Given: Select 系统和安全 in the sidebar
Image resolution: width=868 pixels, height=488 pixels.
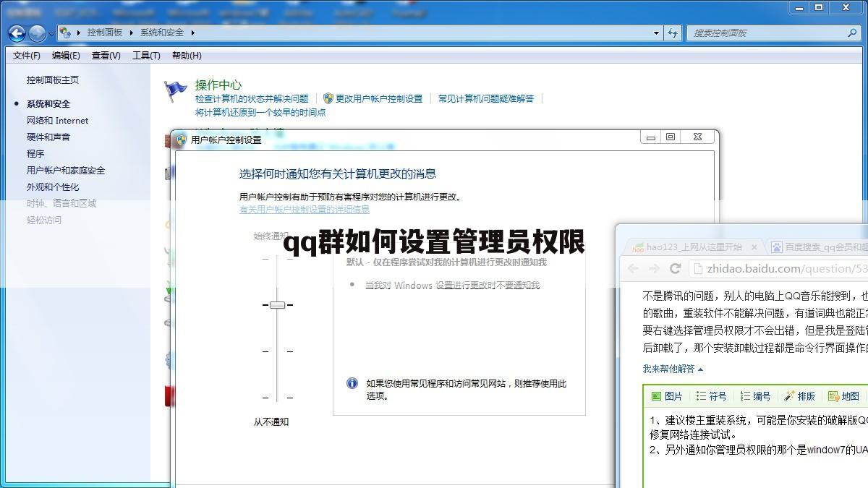Looking at the screenshot, I should [48, 104].
